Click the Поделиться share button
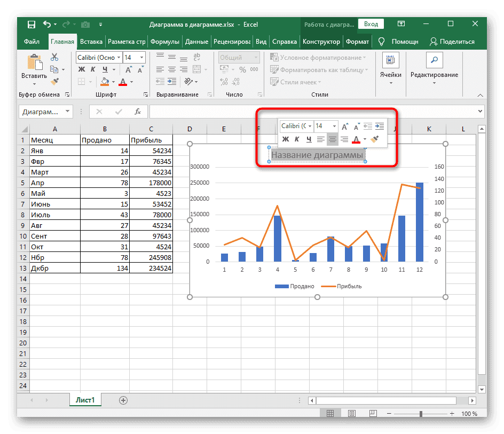This screenshot has width=504, height=434. pyautogui.click(x=452, y=41)
